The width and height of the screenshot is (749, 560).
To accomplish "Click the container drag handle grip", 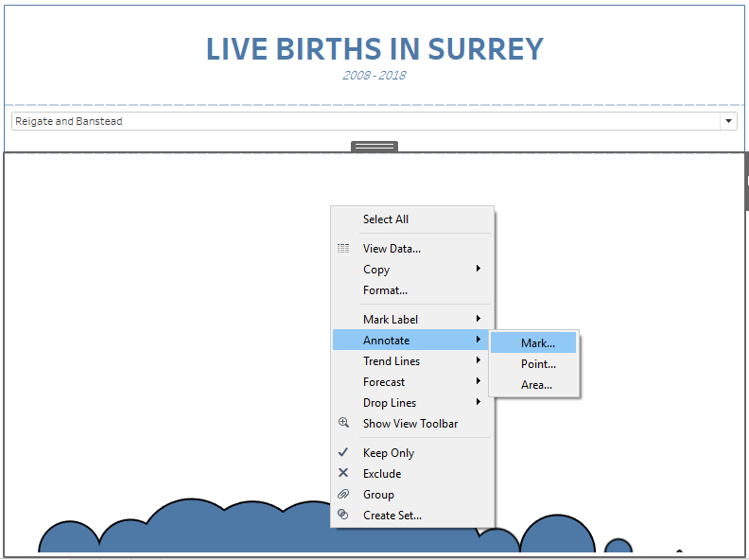I will point(374,147).
